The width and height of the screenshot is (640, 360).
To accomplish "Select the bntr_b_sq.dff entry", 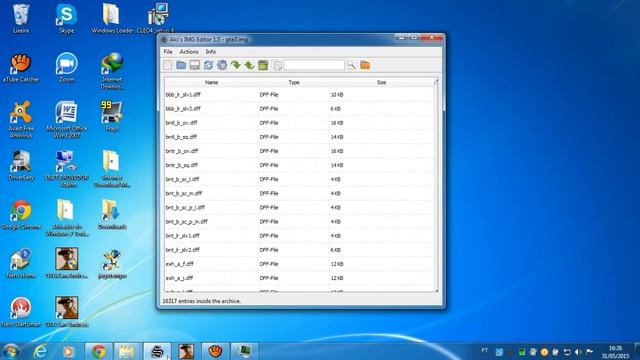I will (x=299, y=165).
